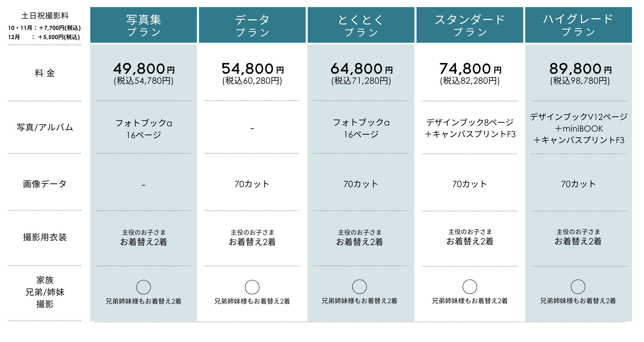This screenshot has height=342, width=644.
Task: Click the circle icon under スタンダードプラン
Action: pyautogui.click(x=470, y=287)
